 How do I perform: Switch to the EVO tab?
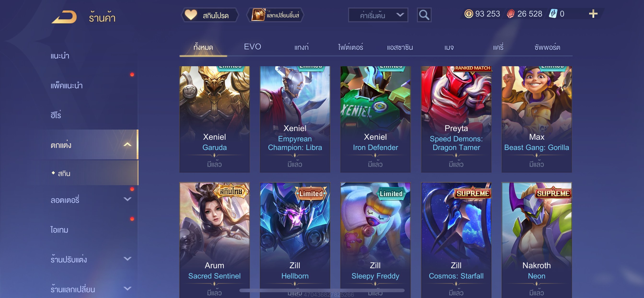tap(253, 47)
